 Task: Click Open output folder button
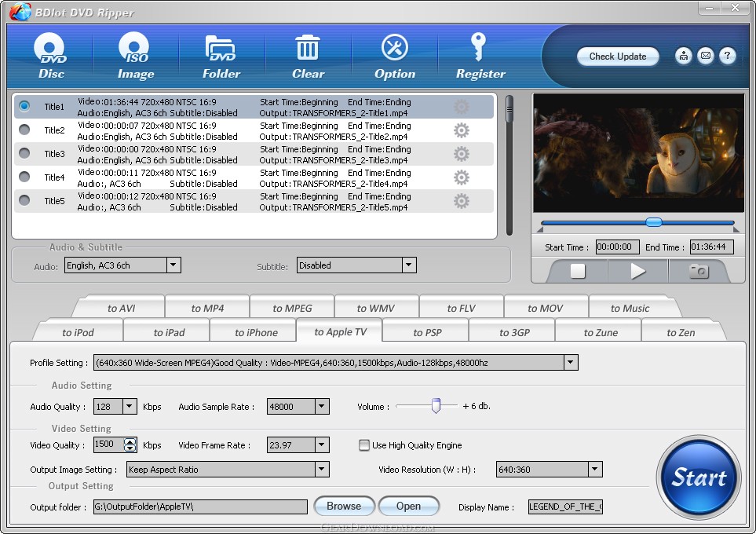pos(408,506)
